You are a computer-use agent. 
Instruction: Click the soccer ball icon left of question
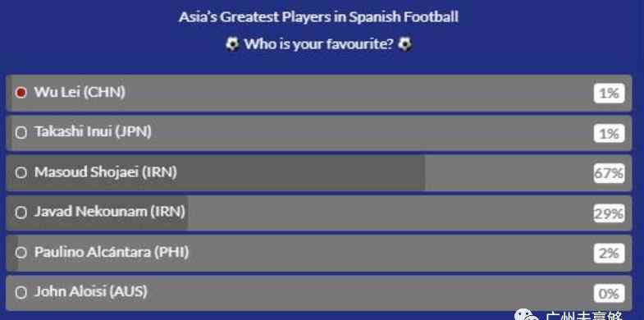tap(232, 43)
